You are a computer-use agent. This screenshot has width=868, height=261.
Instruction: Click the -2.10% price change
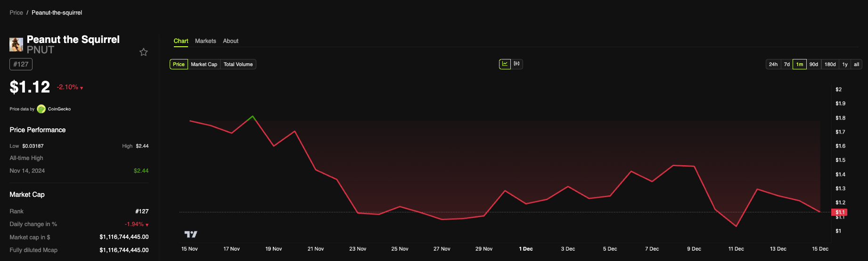click(x=70, y=87)
